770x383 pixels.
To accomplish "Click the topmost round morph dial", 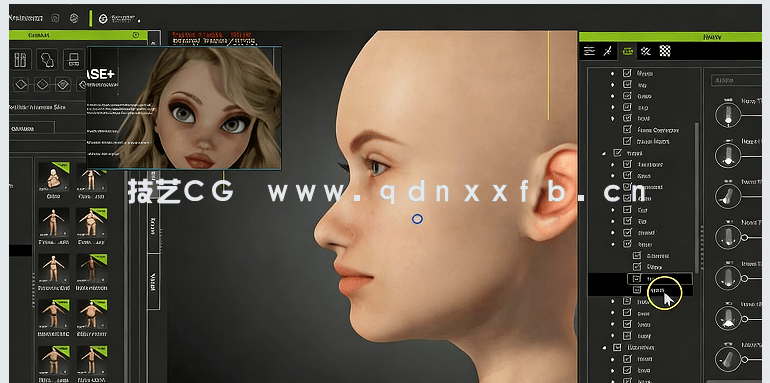I will pos(728,114).
